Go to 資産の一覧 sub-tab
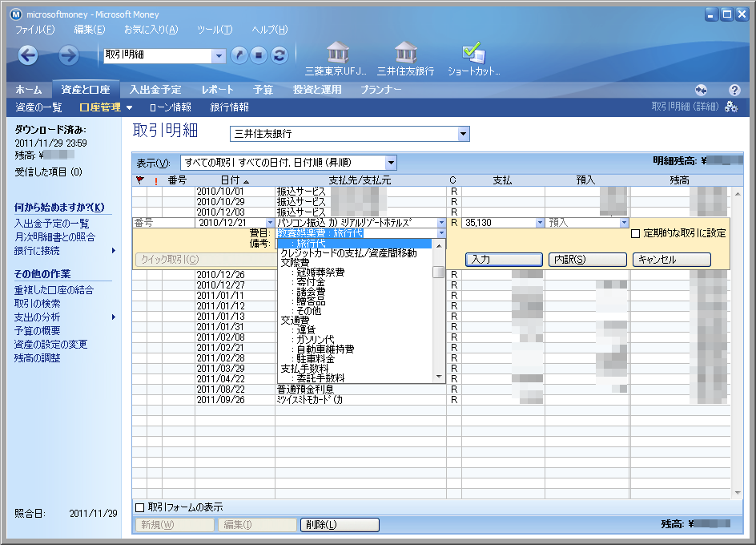Screen dimensions: 756x545 [x=38, y=107]
